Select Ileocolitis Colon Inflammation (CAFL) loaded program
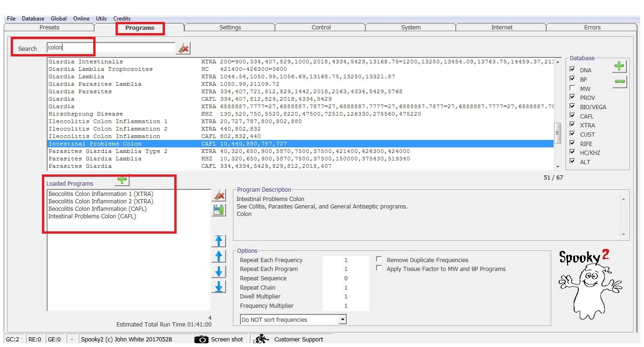 coord(97,208)
